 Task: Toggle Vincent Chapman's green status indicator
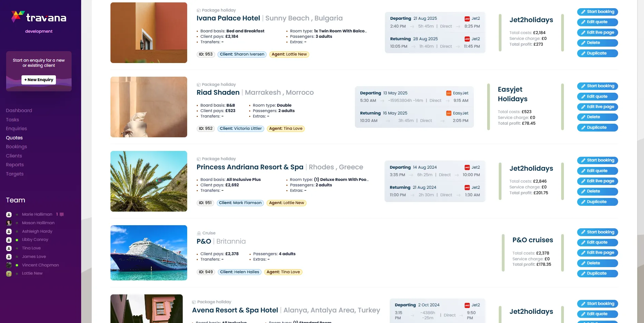[x=17, y=265]
